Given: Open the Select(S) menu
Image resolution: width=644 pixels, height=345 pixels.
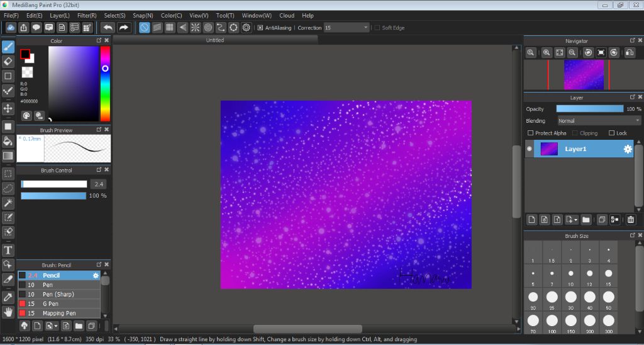Looking at the screenshot, I should click(114, 15).
